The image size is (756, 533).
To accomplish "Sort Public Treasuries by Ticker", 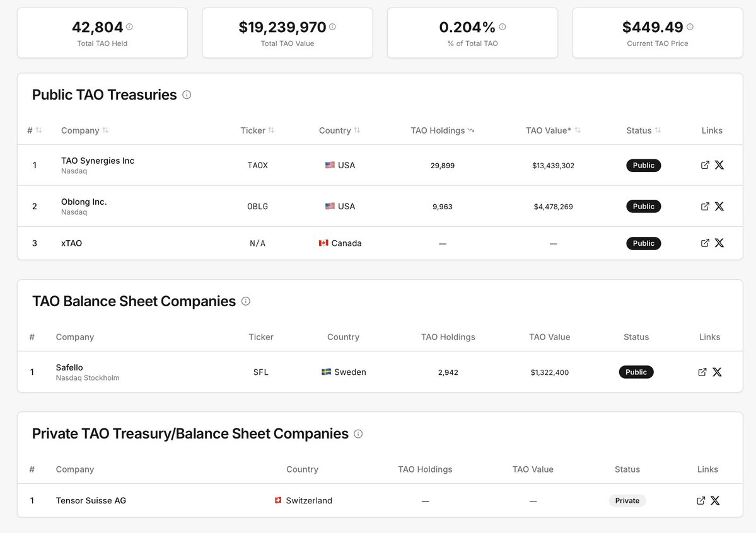I will click(257, 130).
